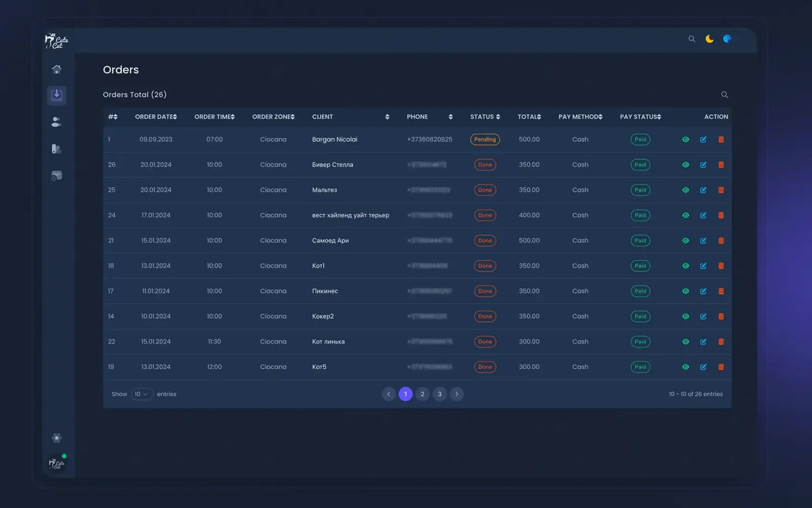Sort by Order Zone column

[273, 117]
